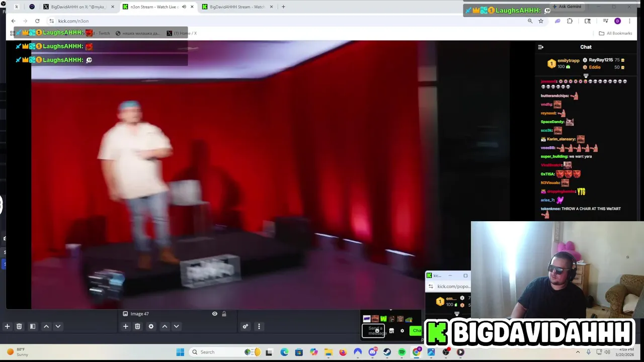
Task: Expand the gift leaderboard chevron below emilytrapp
Action: coord(586,76)
